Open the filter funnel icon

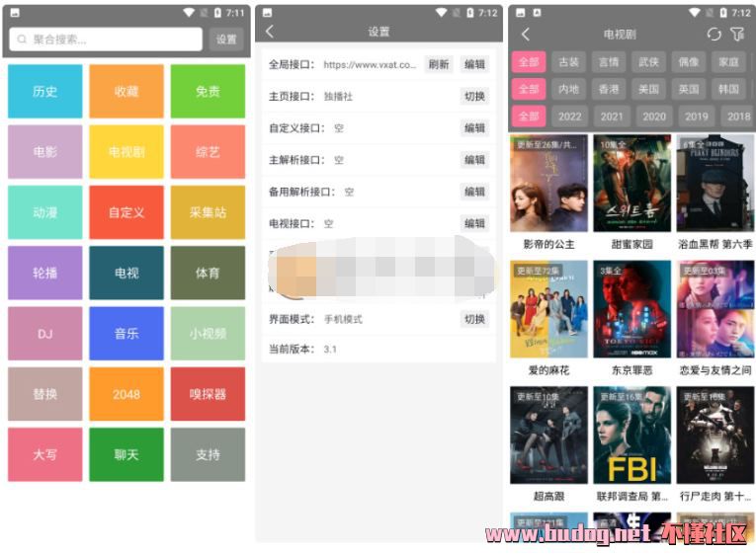(x=737, y=35)
